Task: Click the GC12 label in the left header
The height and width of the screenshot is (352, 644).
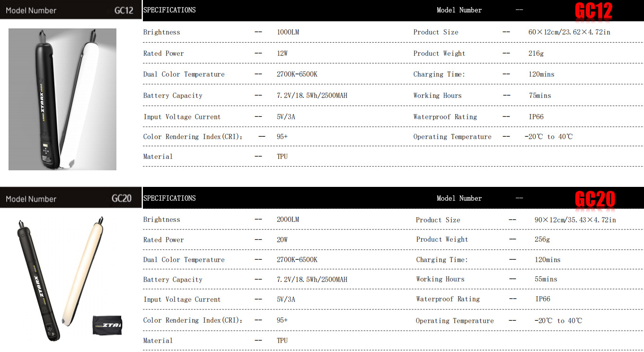Action: tap(124, 10)
